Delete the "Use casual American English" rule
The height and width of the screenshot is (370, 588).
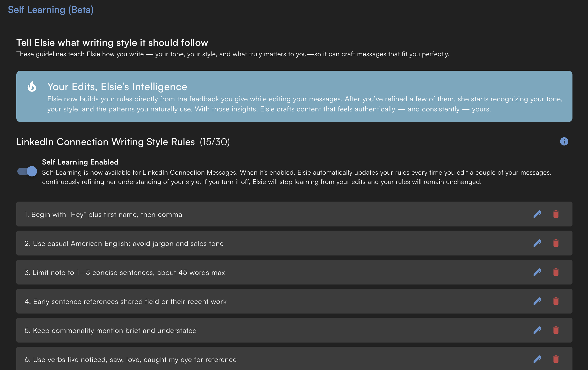[x=556, y=243]
